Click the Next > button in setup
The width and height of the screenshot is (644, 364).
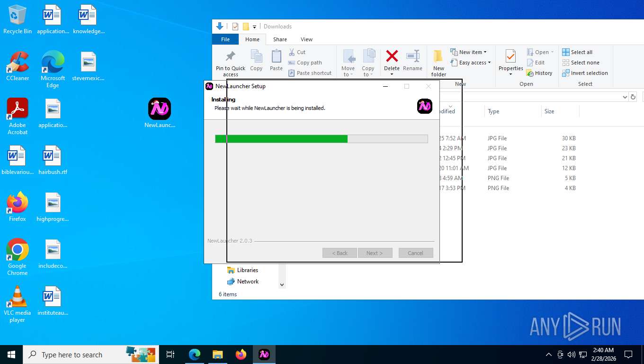click(x=375, y=253)
